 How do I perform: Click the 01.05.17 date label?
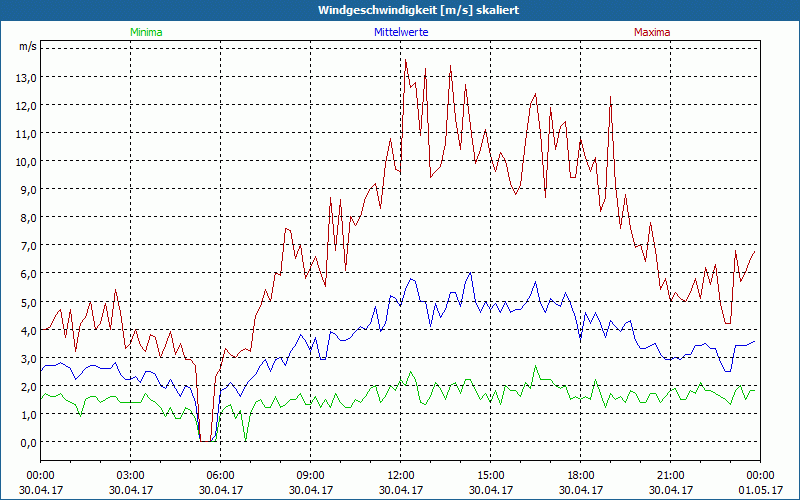[760, 490]
